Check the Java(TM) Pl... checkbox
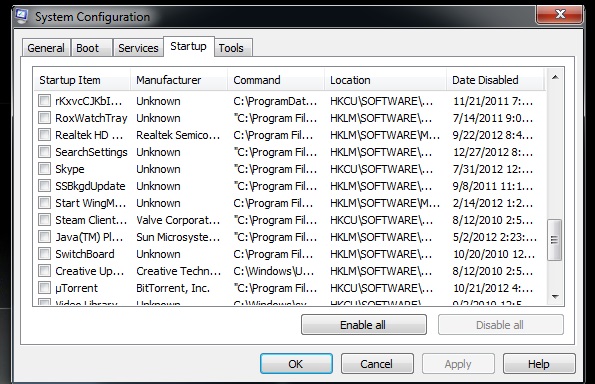This screenshot has height=384, width=595. pyautogui.click(x=44, y=237)
